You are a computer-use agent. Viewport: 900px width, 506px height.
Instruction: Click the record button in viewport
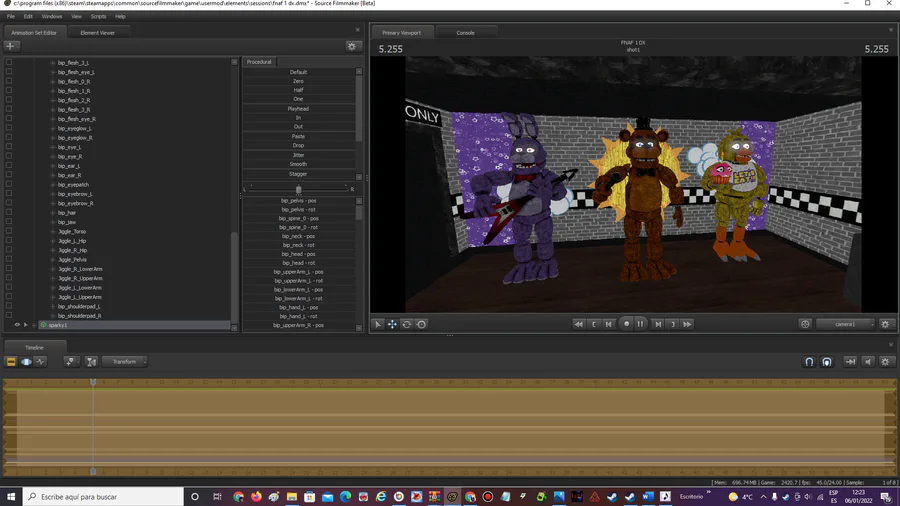(626, 324)
